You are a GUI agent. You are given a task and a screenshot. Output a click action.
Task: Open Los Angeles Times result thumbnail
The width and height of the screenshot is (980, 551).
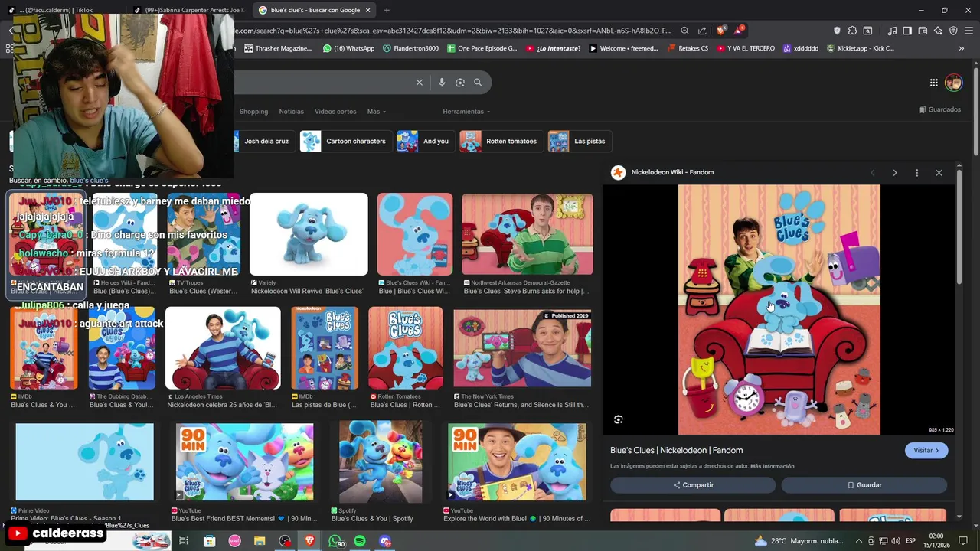[223, 348]
